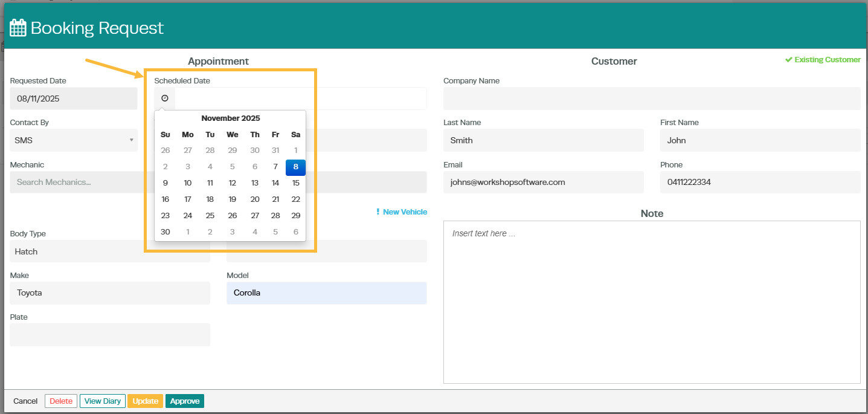Click the First Name field containing John
868x414 pixels.
click(760, 140)
